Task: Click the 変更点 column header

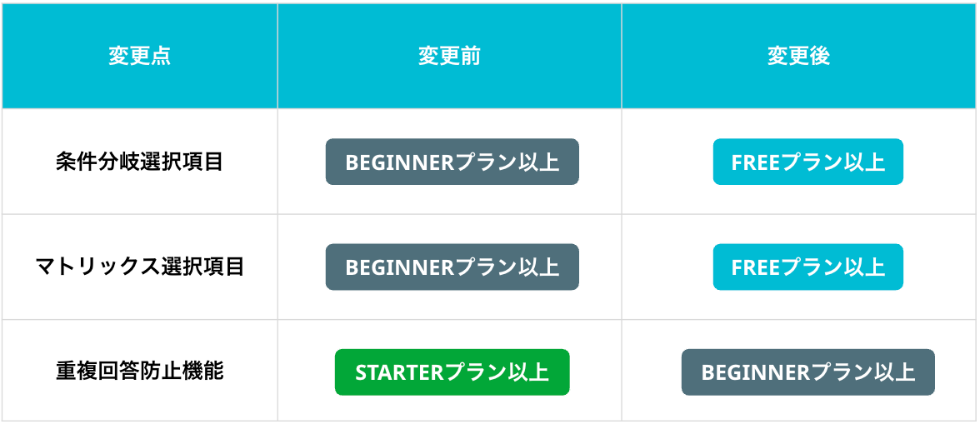Action: [140, 56]
